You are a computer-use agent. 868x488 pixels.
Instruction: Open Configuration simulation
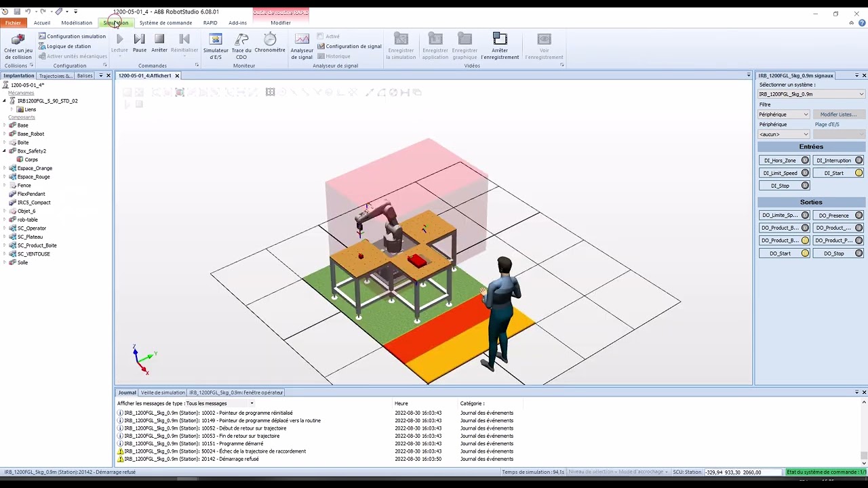[72, 36]
